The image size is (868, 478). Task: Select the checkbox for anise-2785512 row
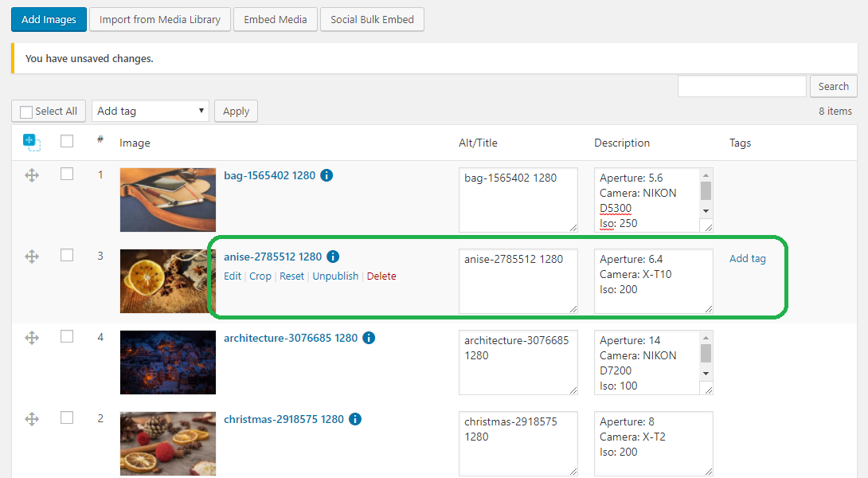tap(67, 255)
